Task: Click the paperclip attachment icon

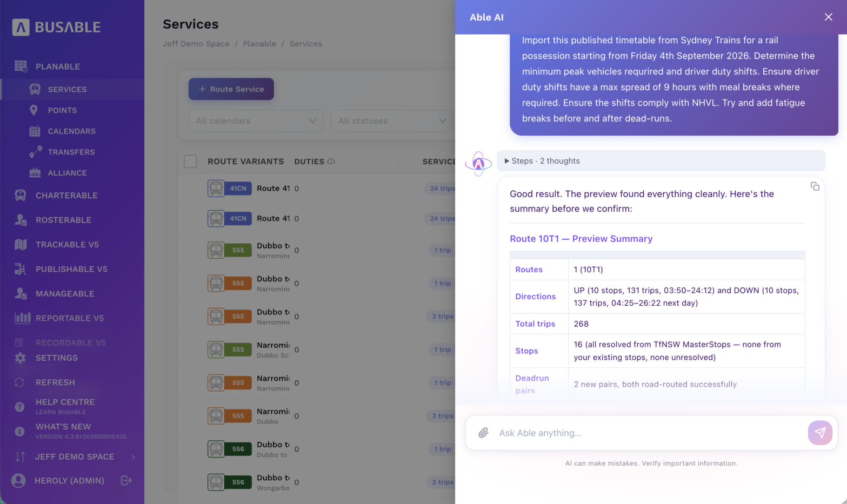Action: [483, 433]
